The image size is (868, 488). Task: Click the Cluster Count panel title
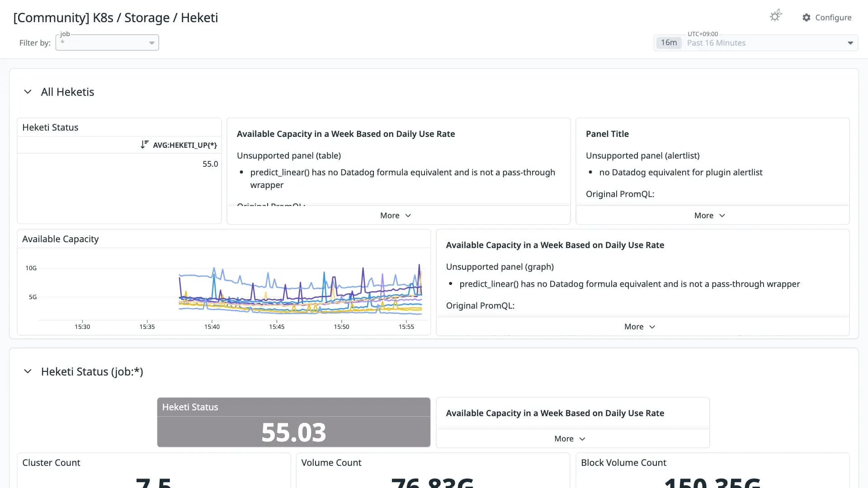tap(51, 463)
